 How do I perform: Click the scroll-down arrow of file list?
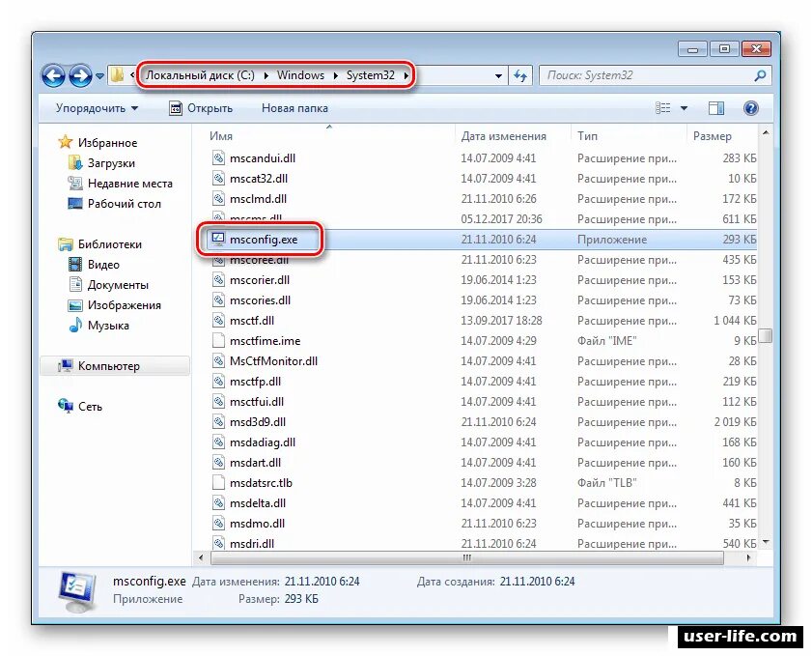point(766,542)
